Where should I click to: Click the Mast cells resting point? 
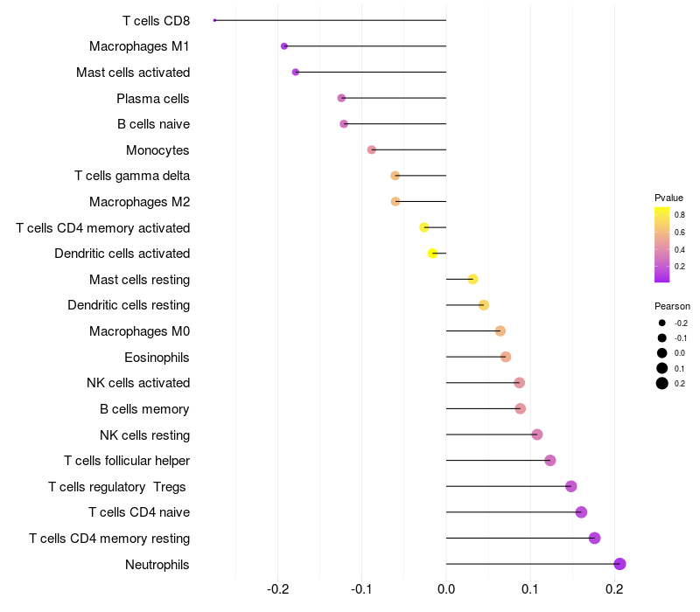pos(472,279)
